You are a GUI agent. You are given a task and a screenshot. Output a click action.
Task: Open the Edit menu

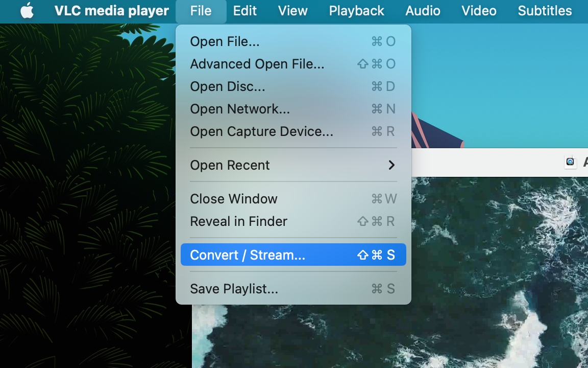[x=245, y=11]
